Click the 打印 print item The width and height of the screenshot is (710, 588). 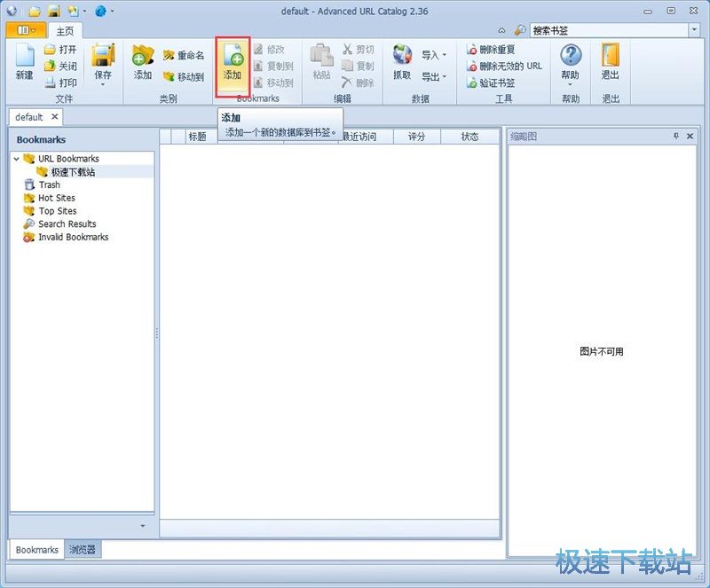[x=60, y=82]
